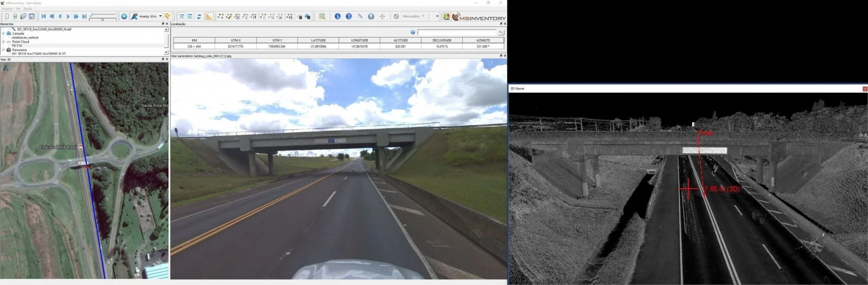Collapse the Camada tree node
Image resolution: width=868 pixels, height=285 pixels.
pos(3,34)
